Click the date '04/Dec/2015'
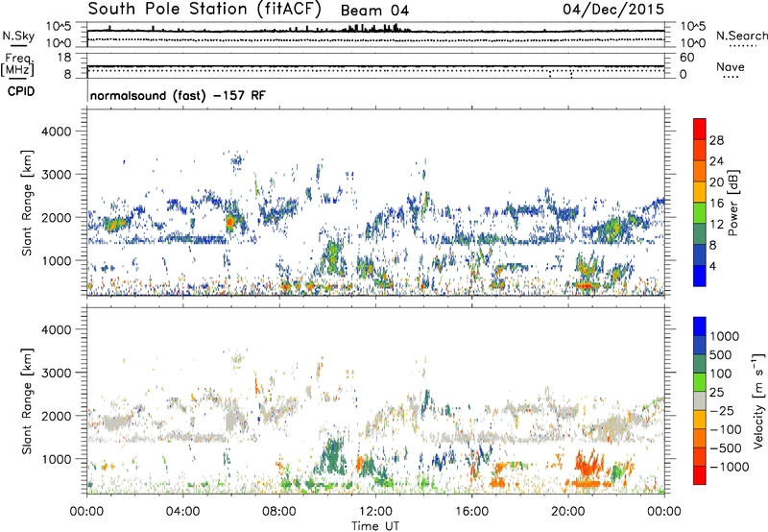 click(613, 9)
